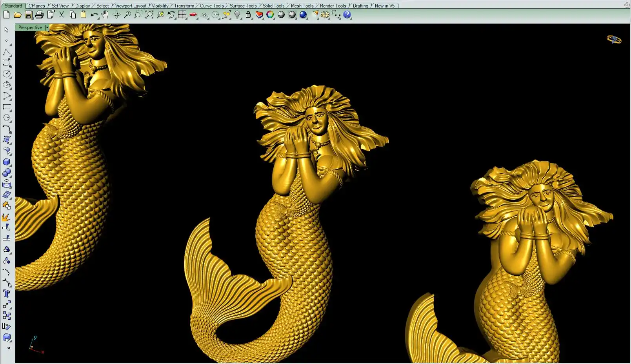Pick the Rectangle drawing tool
The image size is (631, 364).
click(7, 107)
